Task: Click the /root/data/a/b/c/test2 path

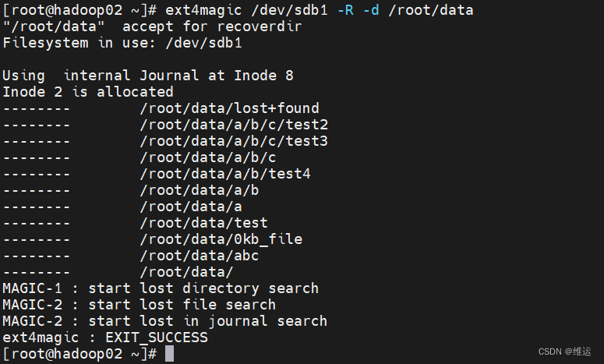Action: click(x=234, y=125)
